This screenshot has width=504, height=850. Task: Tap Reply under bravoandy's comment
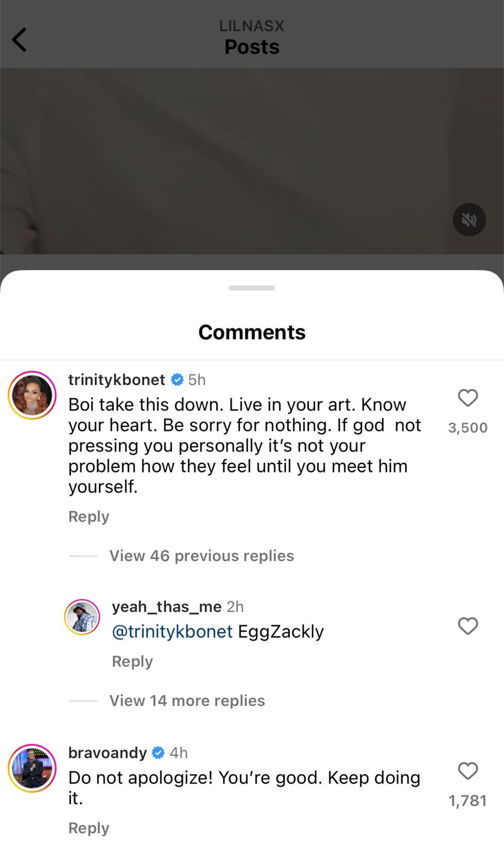tap(88, 828)
